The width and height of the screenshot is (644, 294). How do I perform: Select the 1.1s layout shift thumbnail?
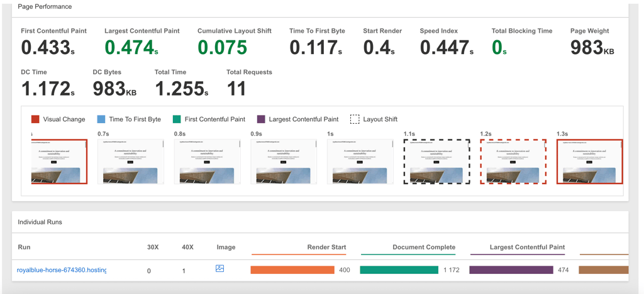pyautogui.click(x=437, y=161)
